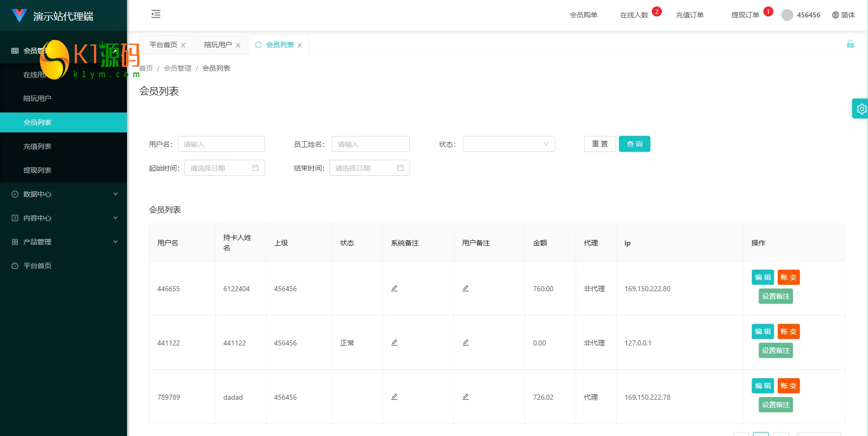Go to 平台首页 in the sidebar
This screenshot has height=436, width=868.
tap(63, 266)
